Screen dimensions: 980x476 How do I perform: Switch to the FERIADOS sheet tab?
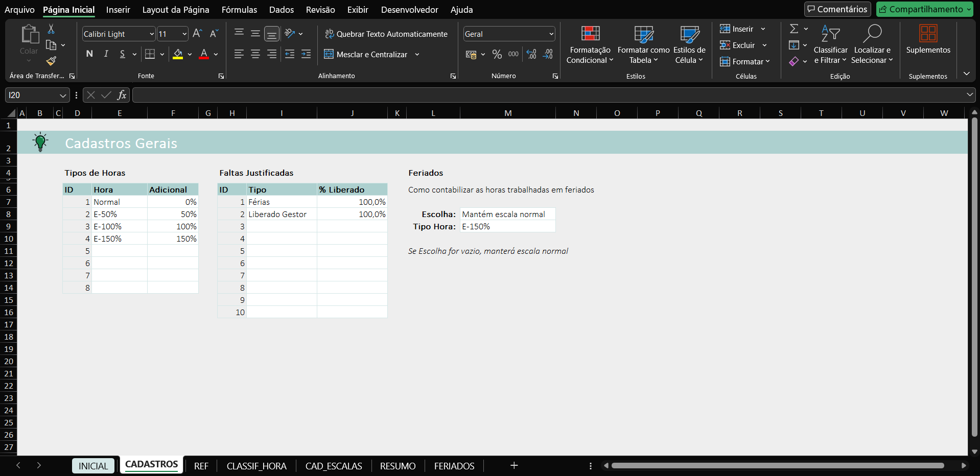[454, 465]
